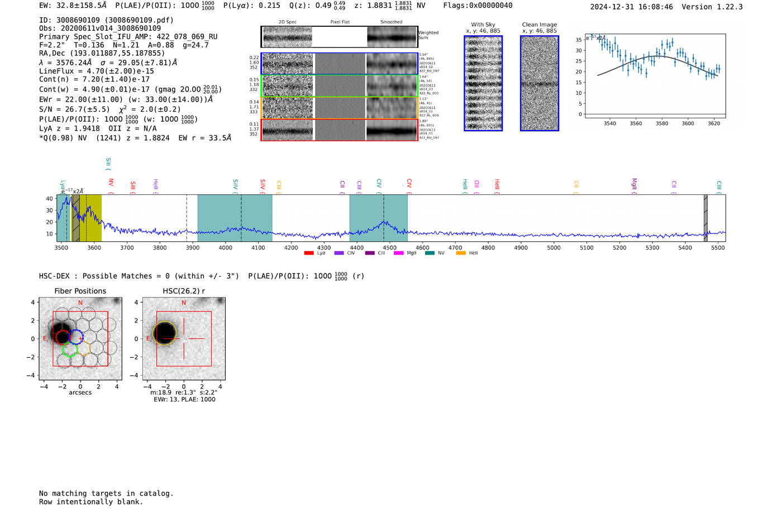The image size is (782, 532).
Task: Open the HSC(26.2) r image panel
Action: 184,338
